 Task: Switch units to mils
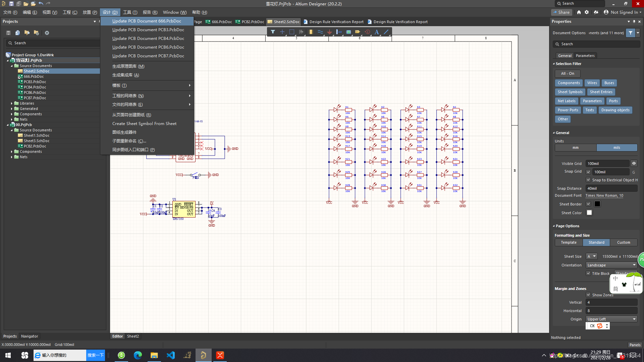point(617,148)
